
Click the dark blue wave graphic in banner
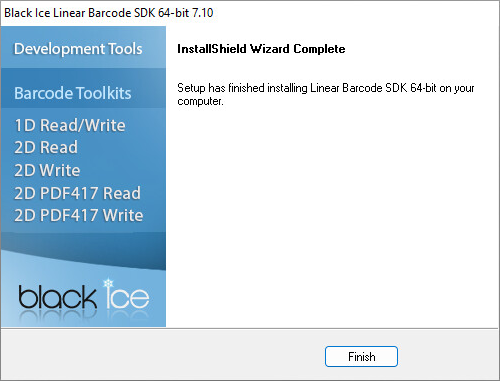[83, 250]
